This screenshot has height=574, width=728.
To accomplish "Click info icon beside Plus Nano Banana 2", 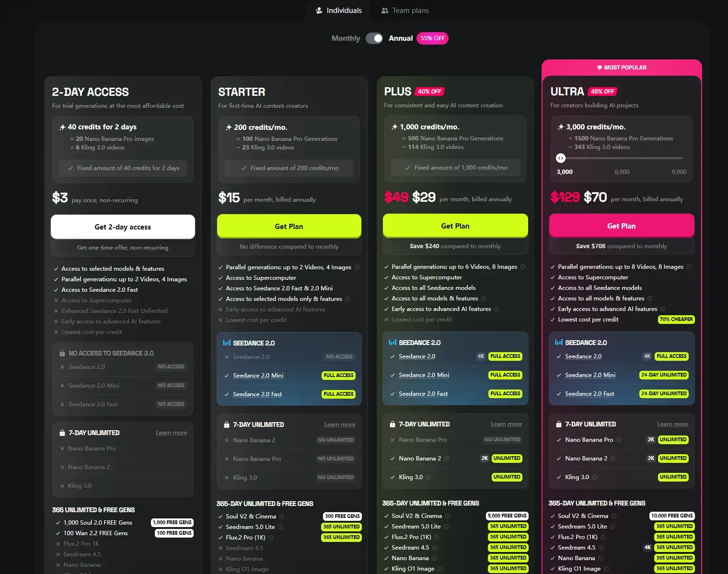I will point(447,459).
